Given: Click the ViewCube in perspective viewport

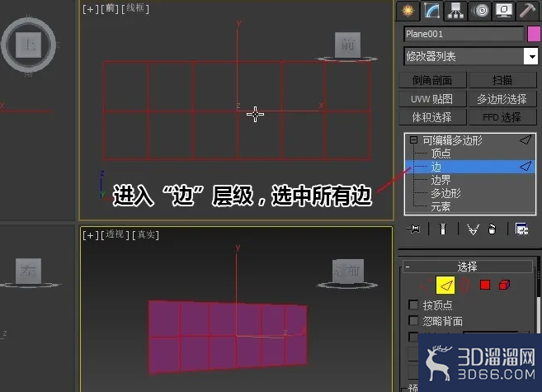Looking at the screenshot, I should click(348, 272).
